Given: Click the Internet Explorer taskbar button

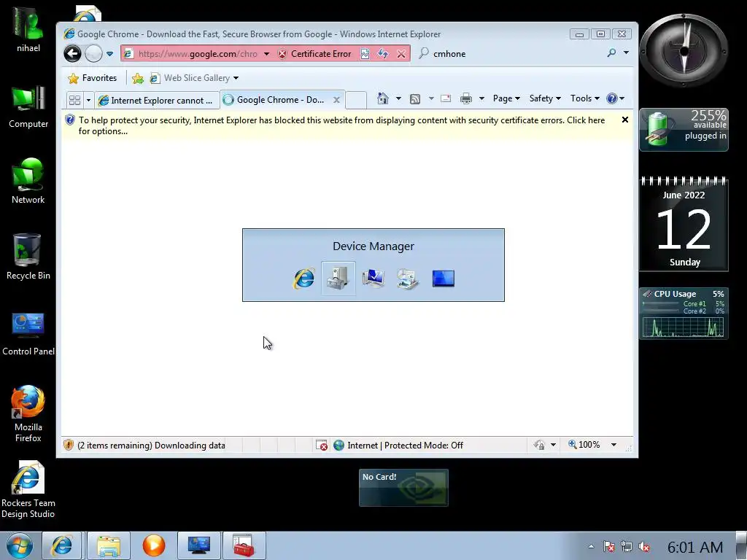Looking at the screenshot, I should [x=62, y=545].
